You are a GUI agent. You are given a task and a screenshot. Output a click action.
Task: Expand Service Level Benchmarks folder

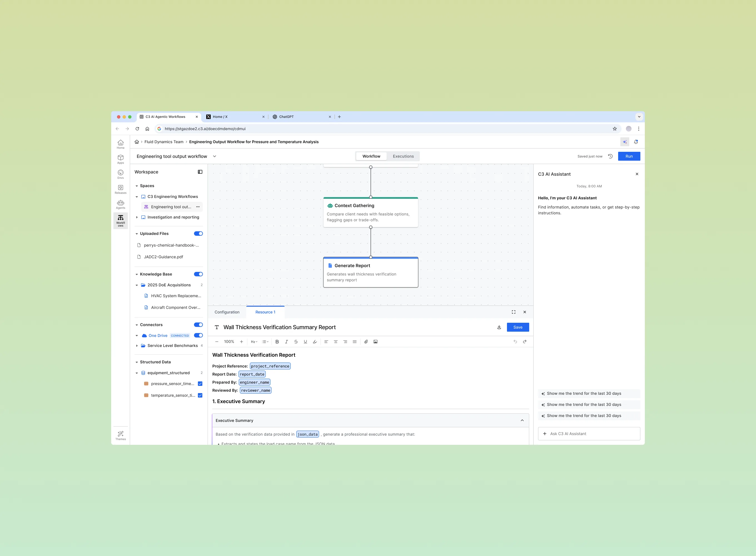click(136, 346)
